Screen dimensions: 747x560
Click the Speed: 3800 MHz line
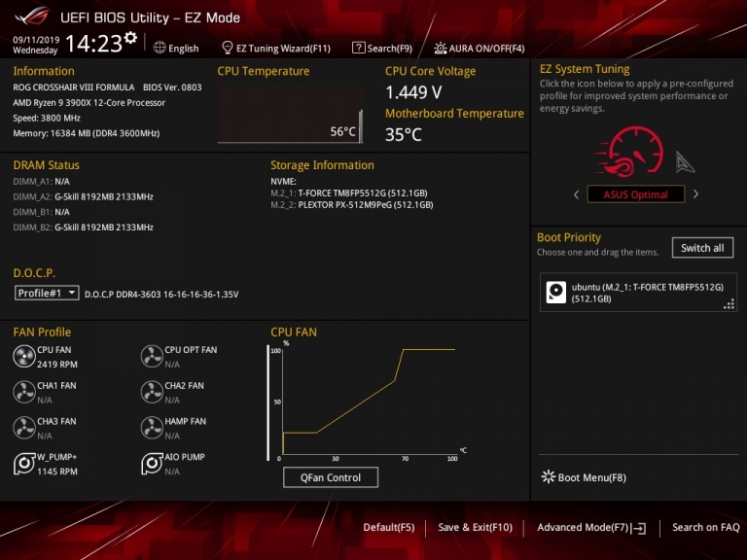47,118
